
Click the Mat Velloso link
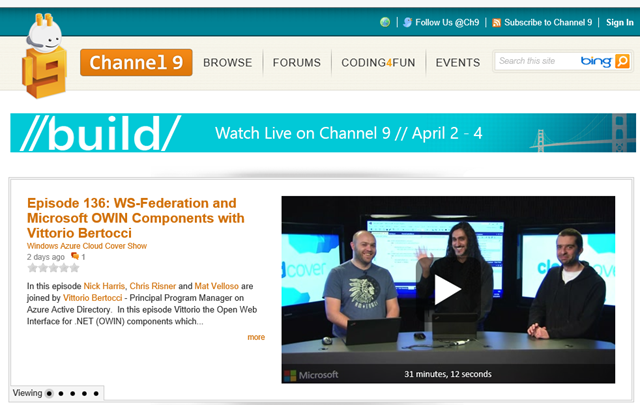coord(216,286)
